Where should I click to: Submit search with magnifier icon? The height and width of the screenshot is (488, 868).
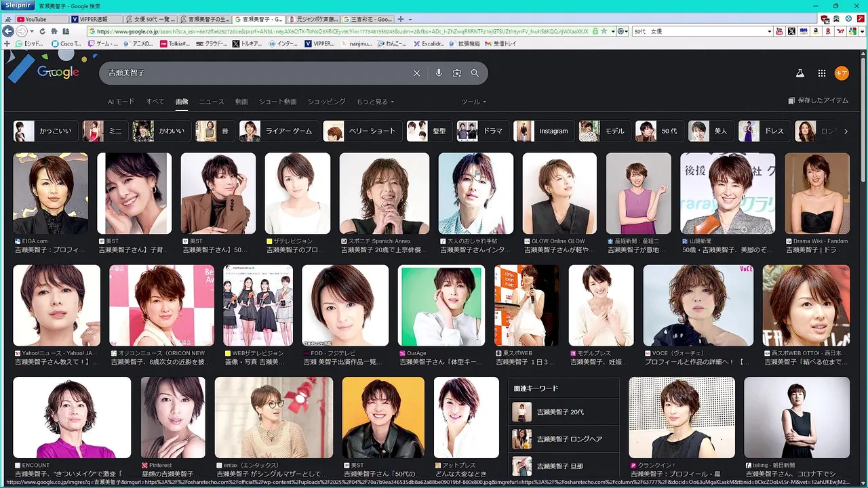click(475, 73)
